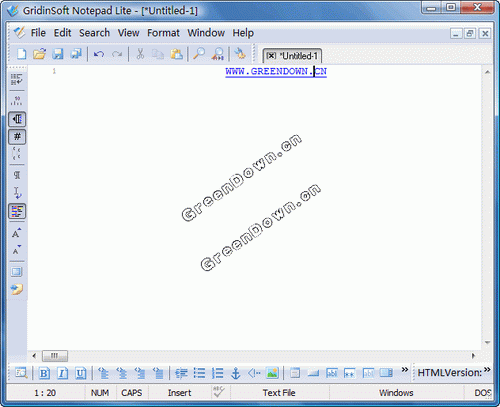Toggle line numbers with the # button

click(x=17, y=137)
